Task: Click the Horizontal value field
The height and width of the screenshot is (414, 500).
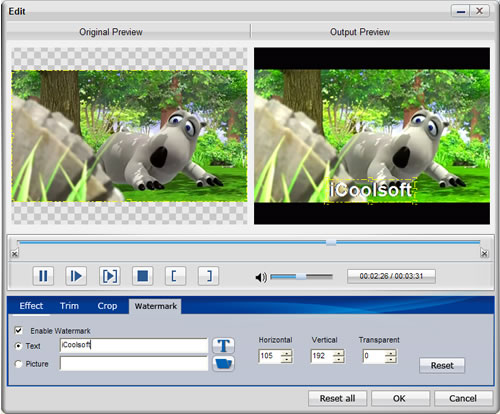Action: point(270,356)
